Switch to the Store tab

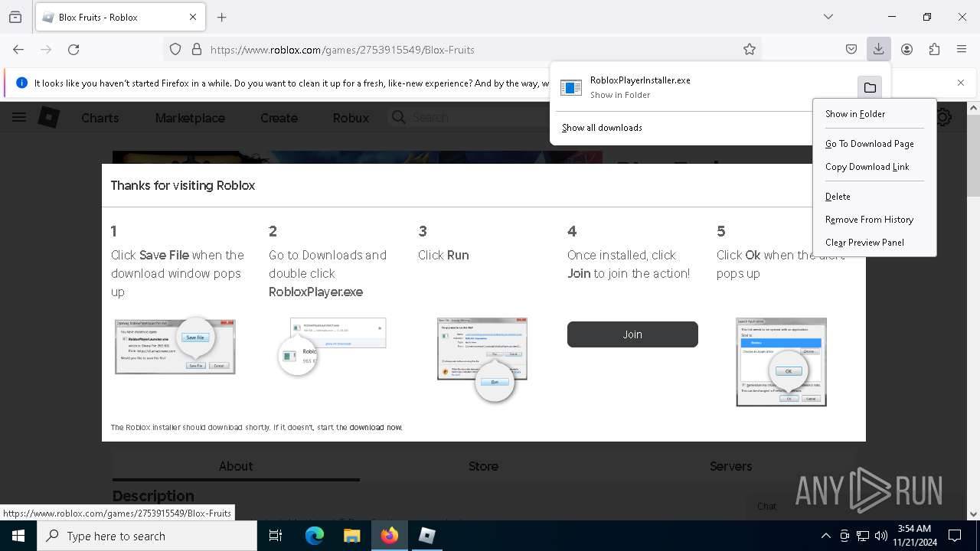[483, 466]
